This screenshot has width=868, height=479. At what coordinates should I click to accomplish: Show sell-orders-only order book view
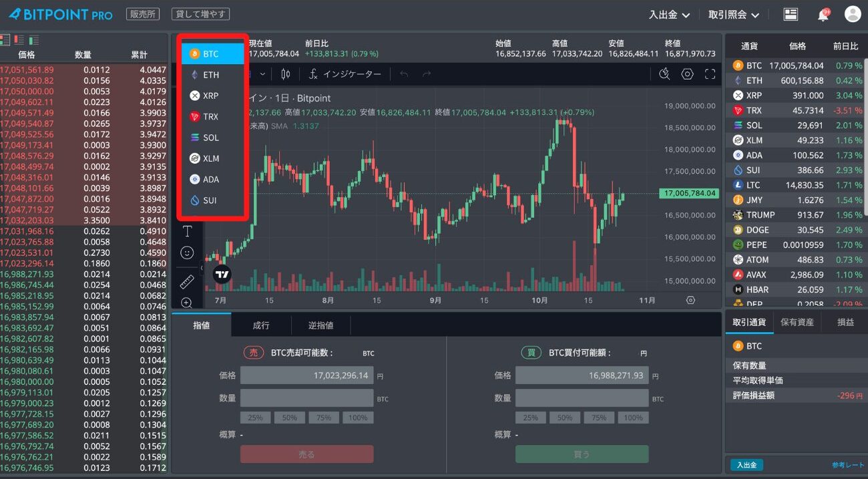coord(19,40)
